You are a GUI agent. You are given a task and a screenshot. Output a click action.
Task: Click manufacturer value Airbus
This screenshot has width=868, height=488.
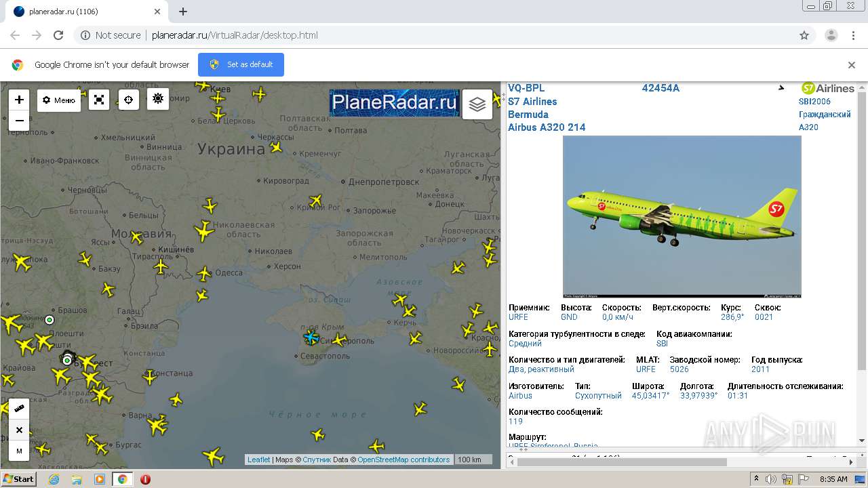pos(520,396)
